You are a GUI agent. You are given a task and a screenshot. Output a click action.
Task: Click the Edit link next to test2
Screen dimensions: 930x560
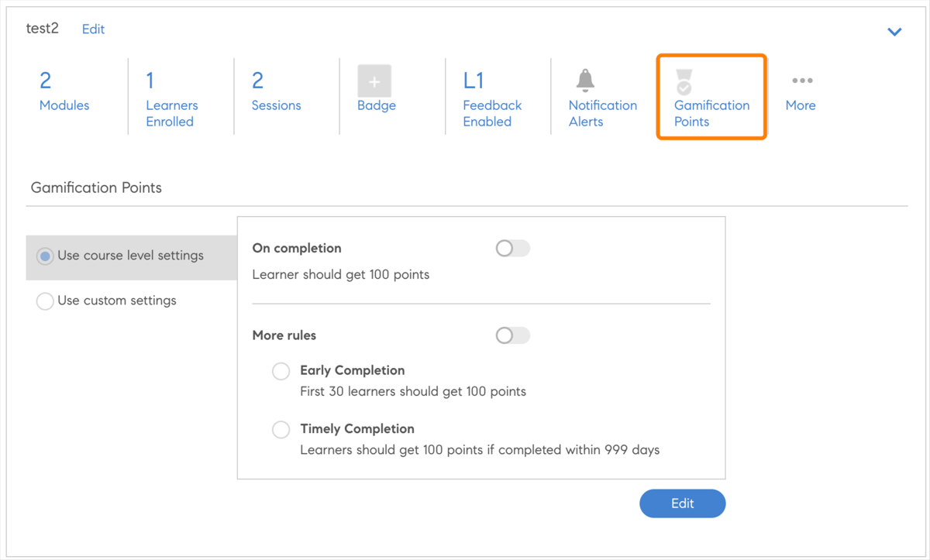coord(93,29)
